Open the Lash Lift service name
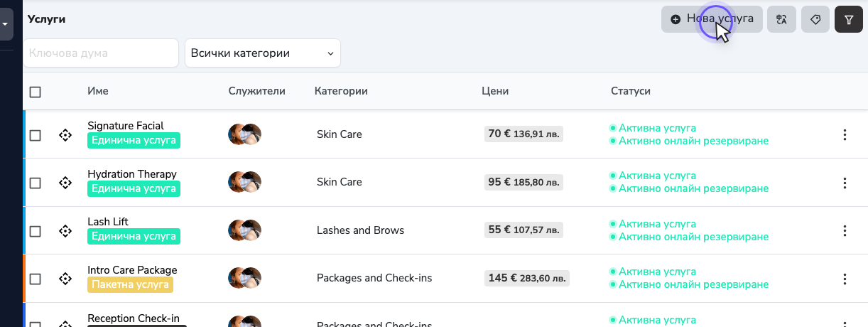868x327 pixels. [x=108, y=222]
